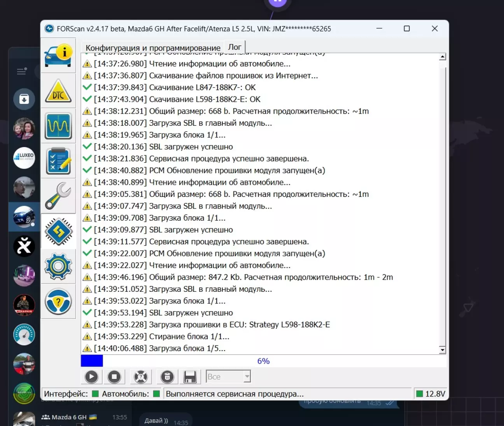Click the Play start procedure button
The width and height of the screenshot is (504, 426).
pos(91,377)
